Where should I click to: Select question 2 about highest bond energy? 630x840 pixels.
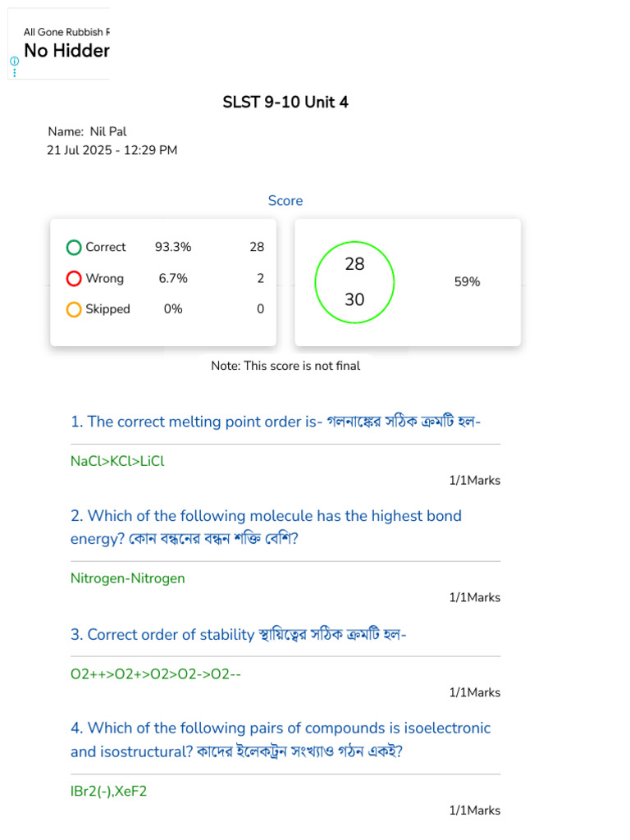(267, 527)
